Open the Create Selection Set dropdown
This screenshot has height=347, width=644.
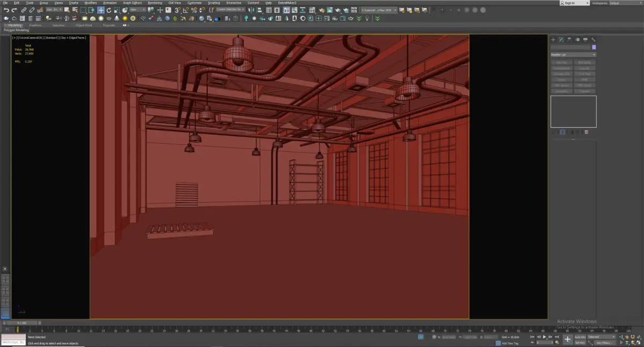click(230, 10)
